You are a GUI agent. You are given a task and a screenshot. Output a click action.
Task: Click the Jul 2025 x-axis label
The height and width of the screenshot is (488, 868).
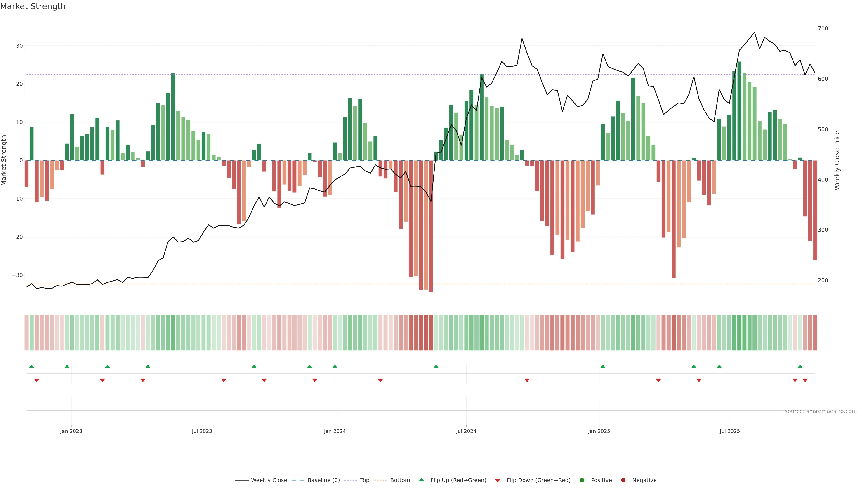729,431
